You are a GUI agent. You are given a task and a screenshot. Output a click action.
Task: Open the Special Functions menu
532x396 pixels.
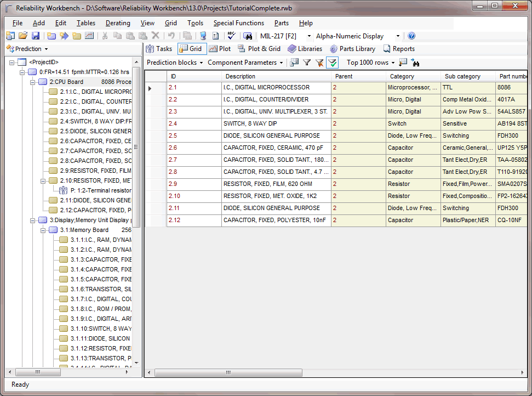238,23
